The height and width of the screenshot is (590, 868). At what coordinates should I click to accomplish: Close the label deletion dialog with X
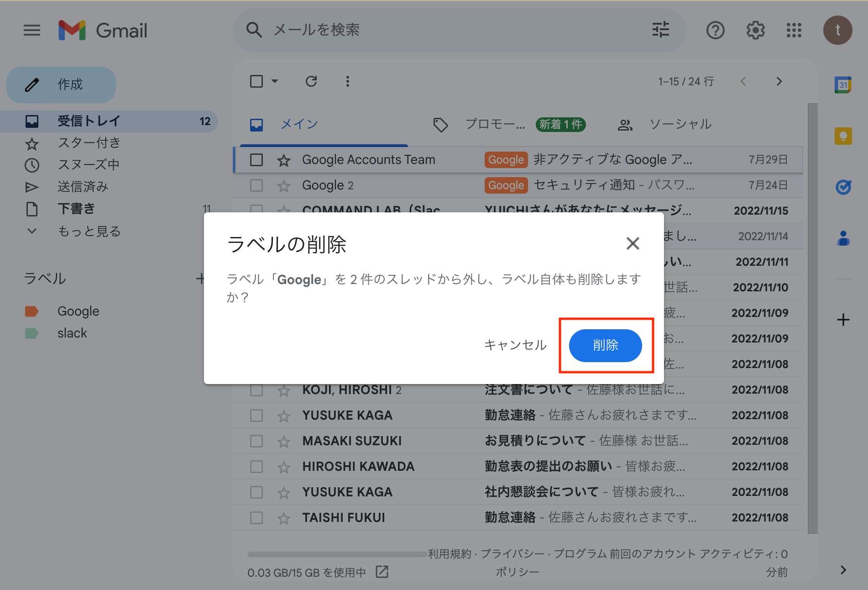[633, 243]
